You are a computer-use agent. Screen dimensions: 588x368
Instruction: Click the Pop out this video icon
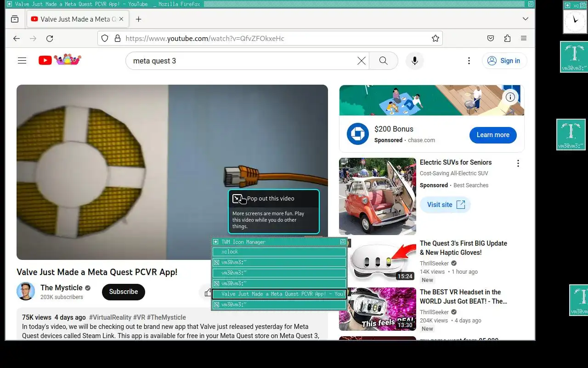tap(237, 198)
